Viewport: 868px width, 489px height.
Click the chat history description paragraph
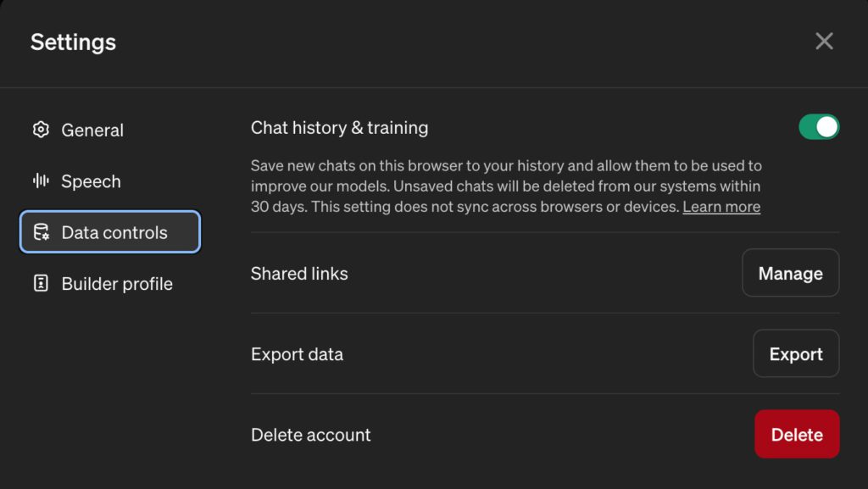[505, 186]
